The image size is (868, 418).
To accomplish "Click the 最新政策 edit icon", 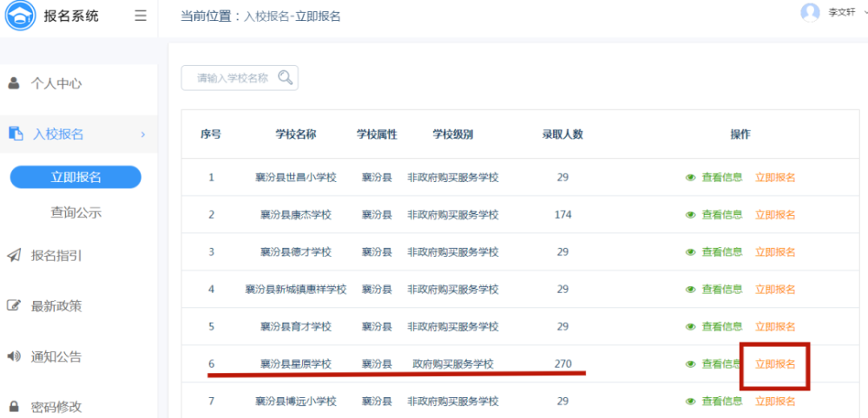I will pos(14,305).
